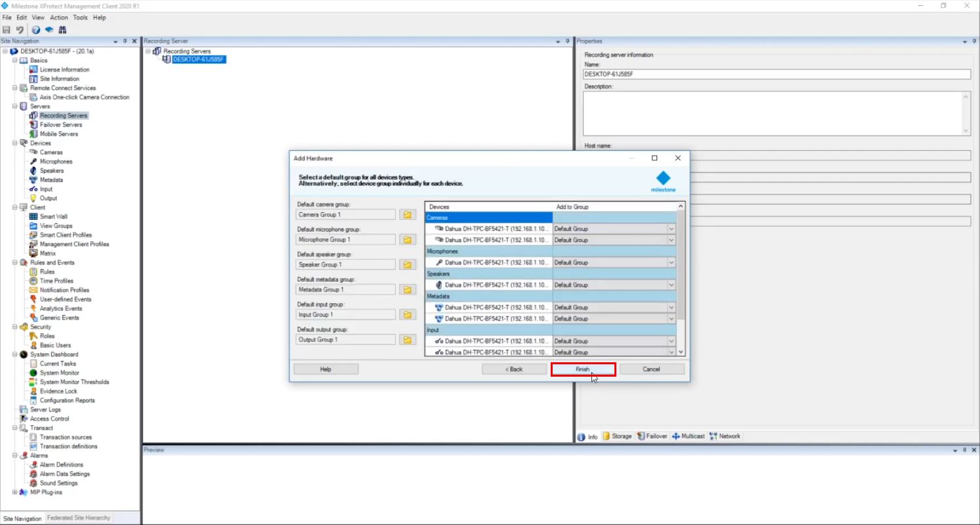The image size is (980, 525).
Task: Open help with the blue question mark icon
Action: click(35, 30)
